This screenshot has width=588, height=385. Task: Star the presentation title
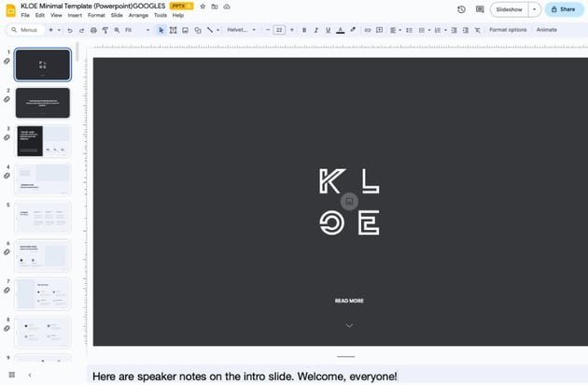pos(203,6)
